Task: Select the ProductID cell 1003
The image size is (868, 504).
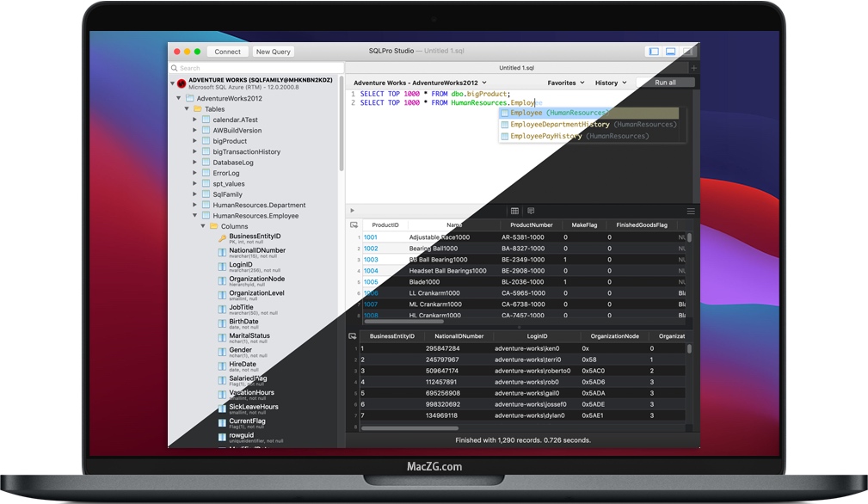Action: point(371,260)
